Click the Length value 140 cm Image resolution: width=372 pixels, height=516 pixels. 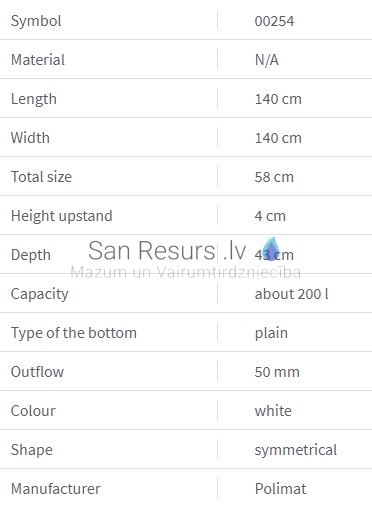278,99
